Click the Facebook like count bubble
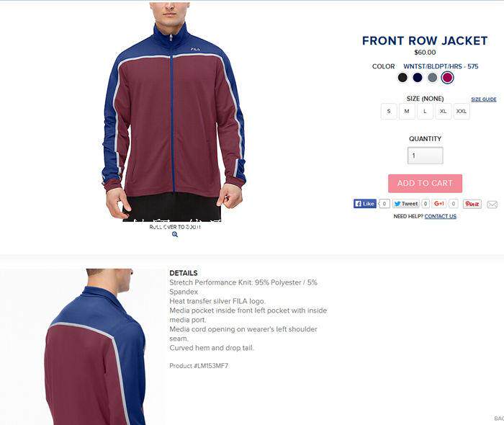 [x=384, y=204]
